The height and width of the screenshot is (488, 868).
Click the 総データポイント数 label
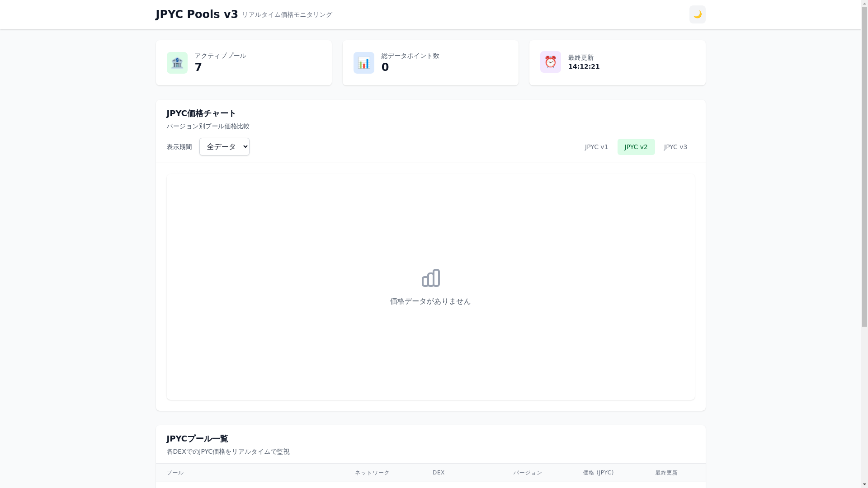410,56
